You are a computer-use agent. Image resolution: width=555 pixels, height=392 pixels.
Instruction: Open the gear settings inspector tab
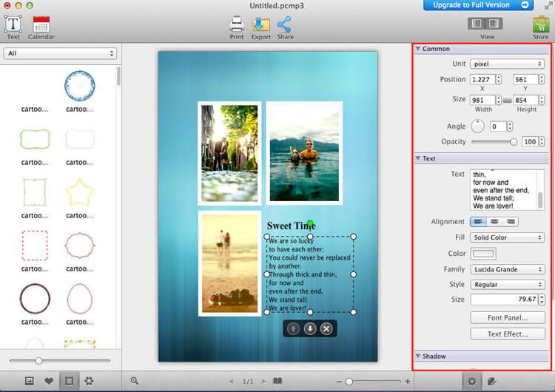tap(472, 381)
